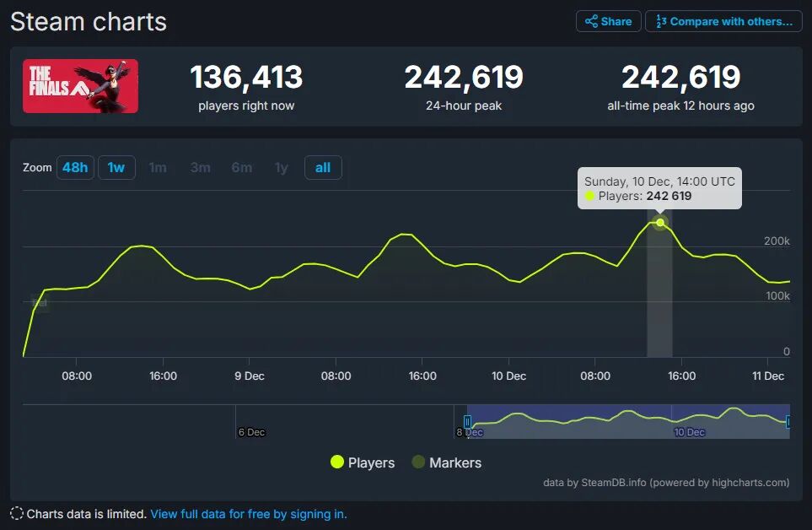Click the 24-hour peak label

(464, 105)
